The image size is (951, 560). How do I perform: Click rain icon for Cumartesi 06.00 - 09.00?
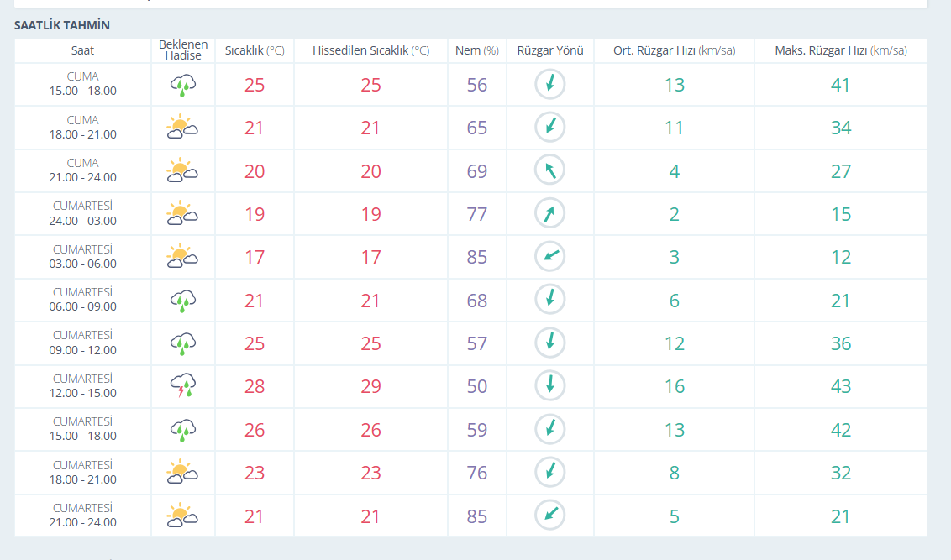pyautogui.click(x=182, y=301)
